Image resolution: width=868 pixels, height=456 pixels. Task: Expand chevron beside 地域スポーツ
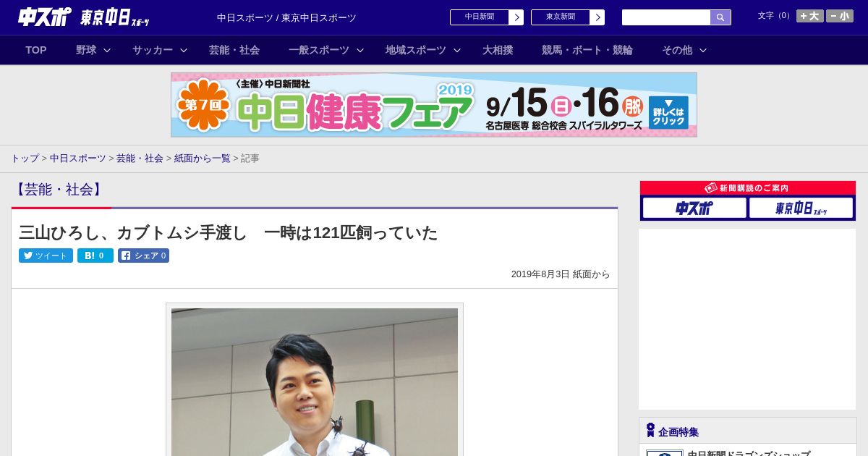457,51
